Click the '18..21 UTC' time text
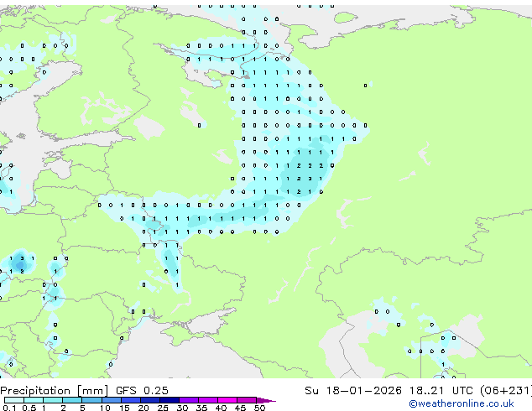532x411 pixels. [x=441, y=391]
